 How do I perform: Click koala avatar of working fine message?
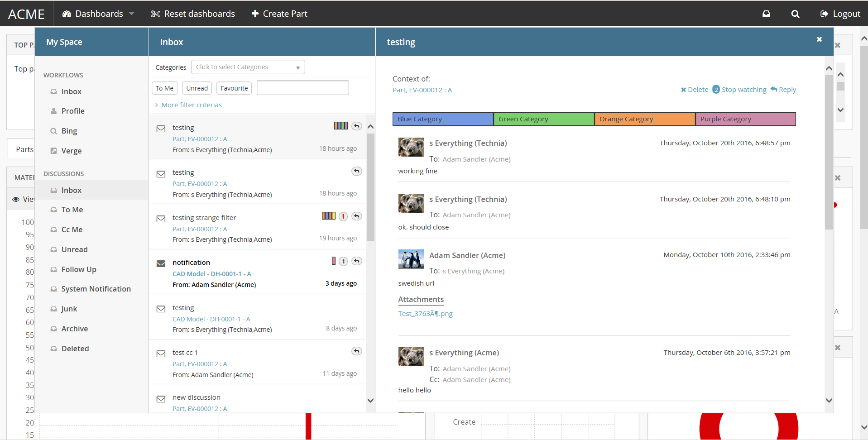click(411, 147)
